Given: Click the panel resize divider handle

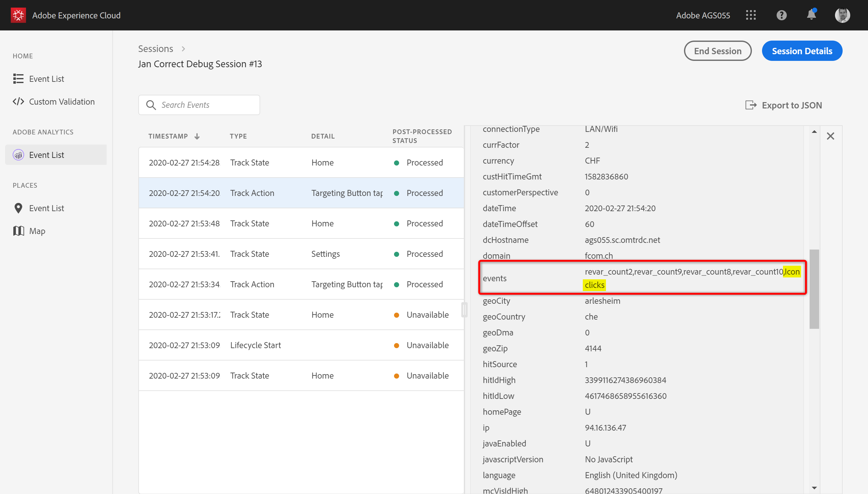Looking at the screenshot, I should coord(464,309).
